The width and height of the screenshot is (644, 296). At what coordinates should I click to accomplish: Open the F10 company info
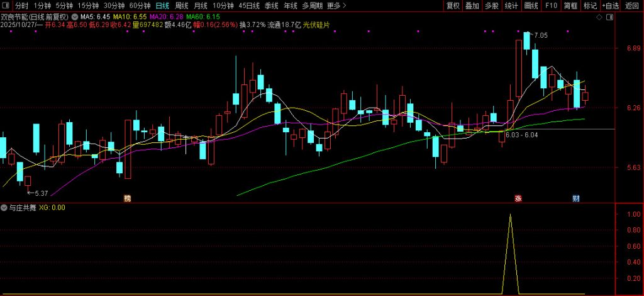pos(551,6)
